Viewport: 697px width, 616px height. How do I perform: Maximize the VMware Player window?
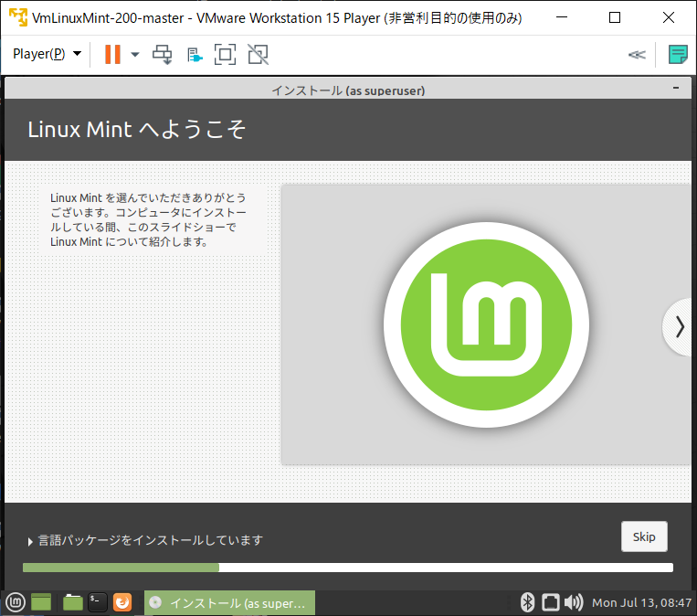click(x=615, y=17)
